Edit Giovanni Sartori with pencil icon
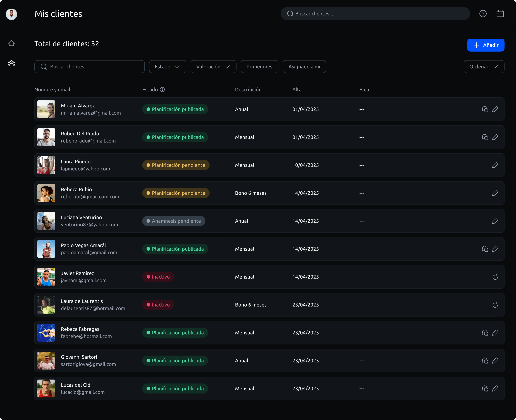Screen dimensions: 516x420 [495, 361]
